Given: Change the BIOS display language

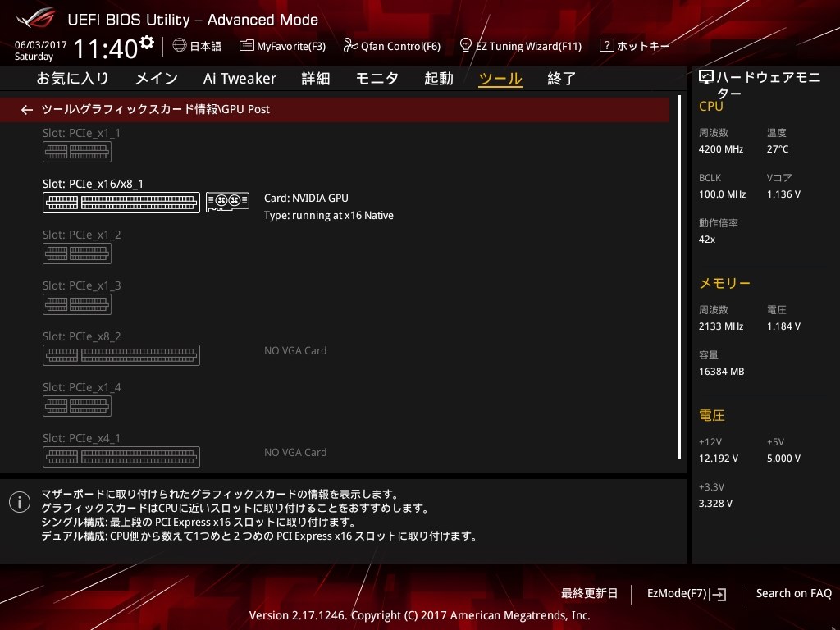Looking at the screenshot, I should click(197, 46).
